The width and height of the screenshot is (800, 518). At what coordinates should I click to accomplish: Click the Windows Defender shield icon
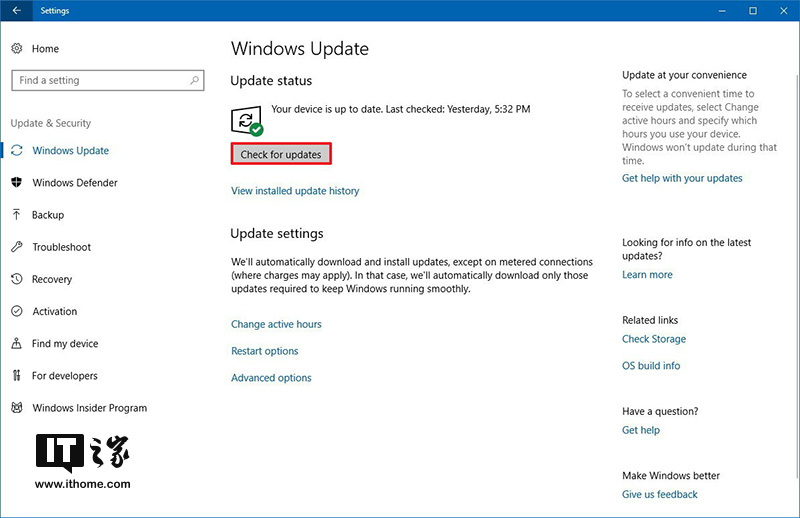(x=17, y=182)
